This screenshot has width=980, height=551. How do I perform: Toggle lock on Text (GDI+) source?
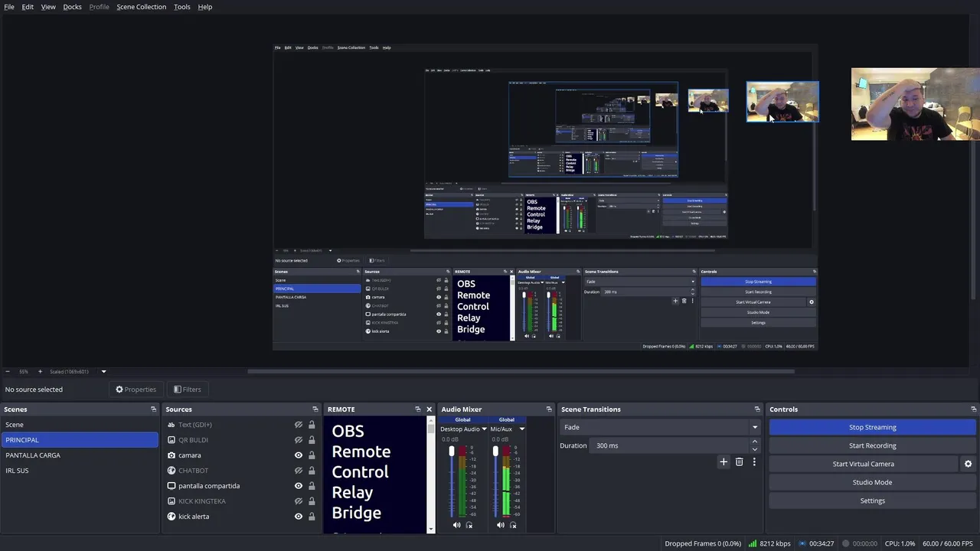[x=312, y=425]
